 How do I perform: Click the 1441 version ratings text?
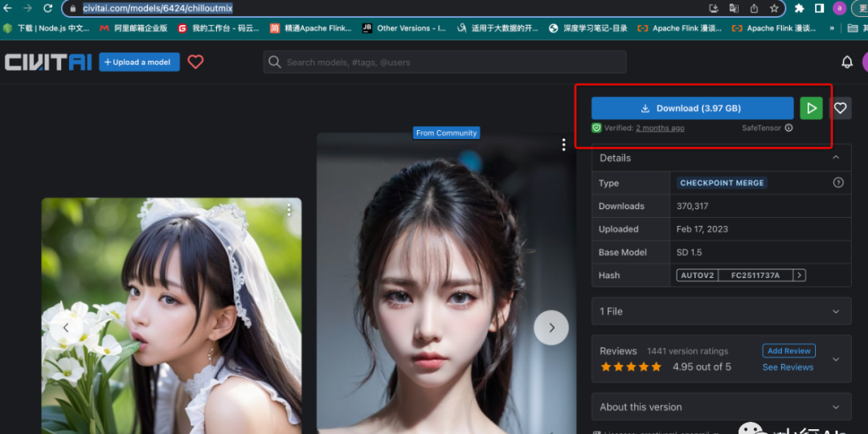[687, 351]
